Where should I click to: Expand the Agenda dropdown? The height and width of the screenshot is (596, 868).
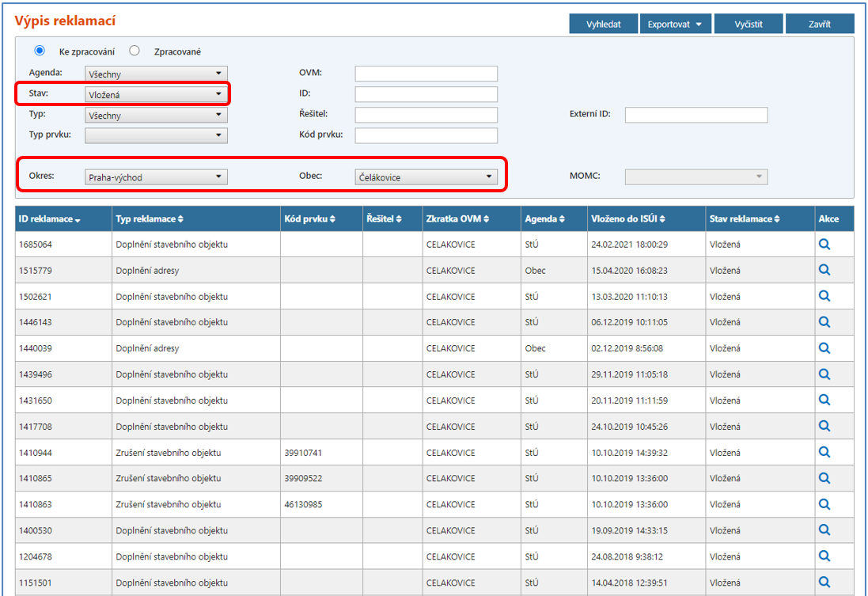coord(156,74)
